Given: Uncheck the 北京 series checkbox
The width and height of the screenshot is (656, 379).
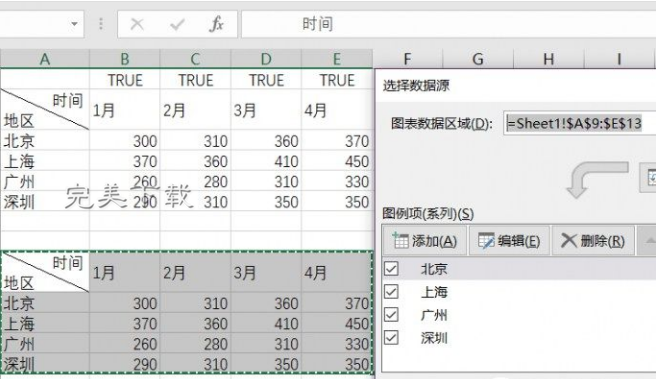Looking at the screenshot, I should point(391,269).
